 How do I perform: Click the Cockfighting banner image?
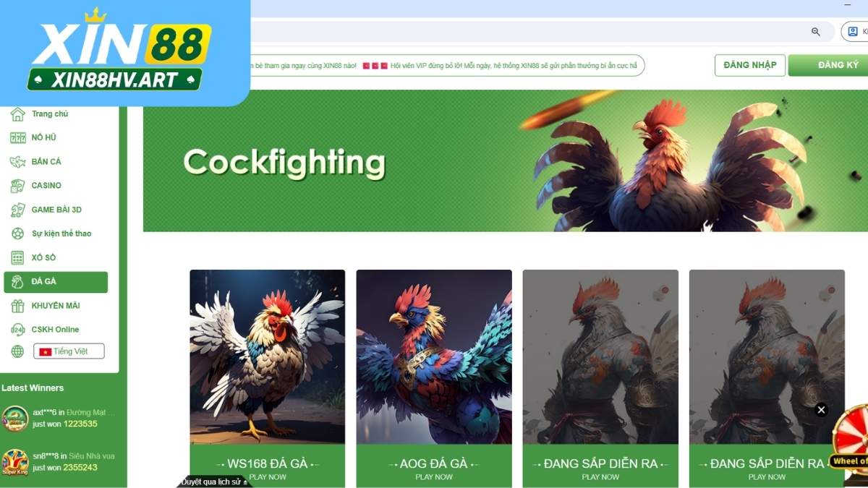pos(506,160)
